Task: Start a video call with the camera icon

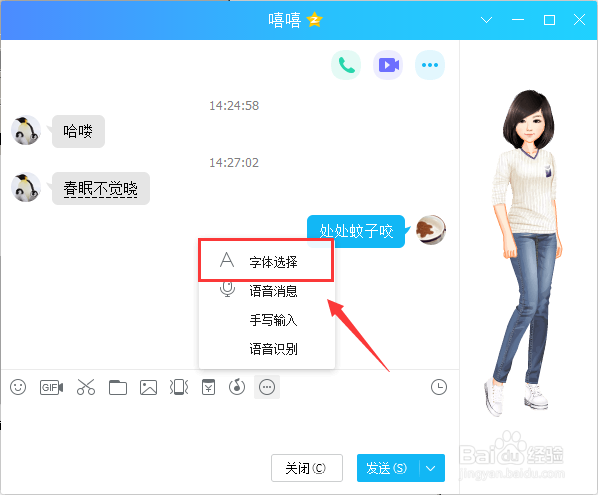Action: [x=388, y=65]
